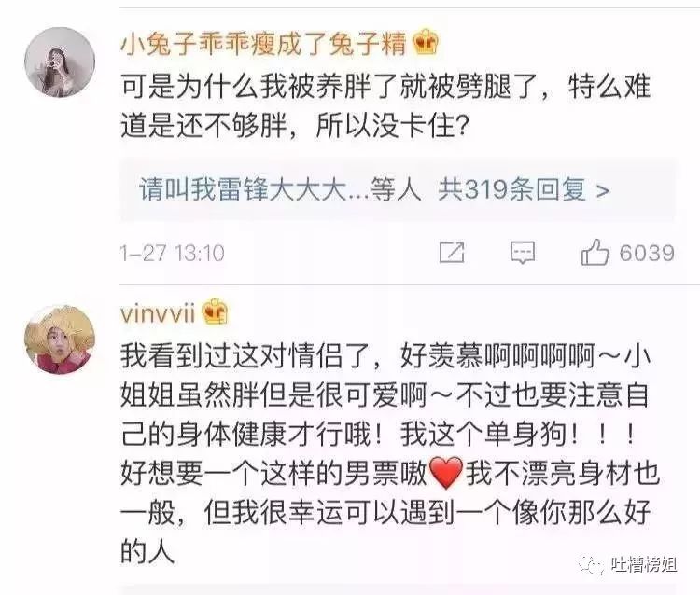Click the crown badge beside 小兔子乖乖瘦成了兔子精
700x595 pixels.
pos(426,43)
